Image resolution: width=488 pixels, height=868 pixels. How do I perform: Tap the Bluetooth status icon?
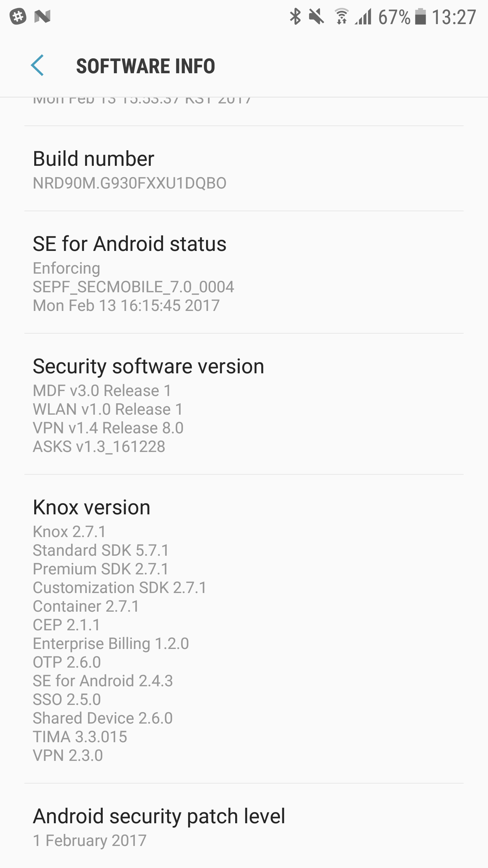[295, 16]
